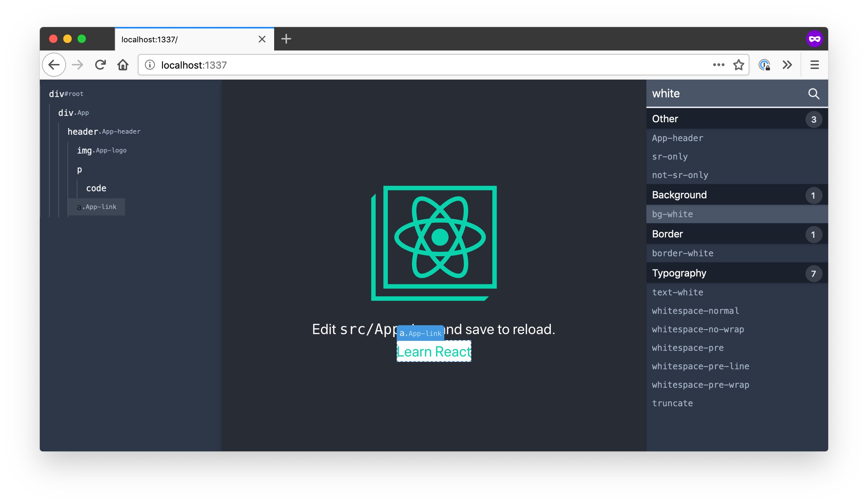Collapse the Typography class group header
The image size is (868, 504).
pos(737,273)
